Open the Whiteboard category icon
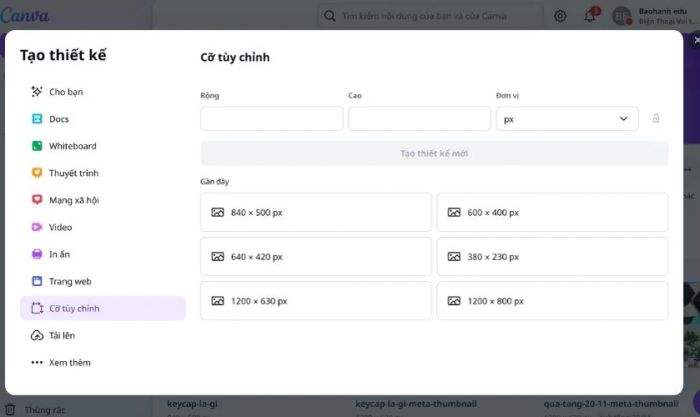Image resolution: width=700 pixels, height=417 pixels. coord(37,146)
